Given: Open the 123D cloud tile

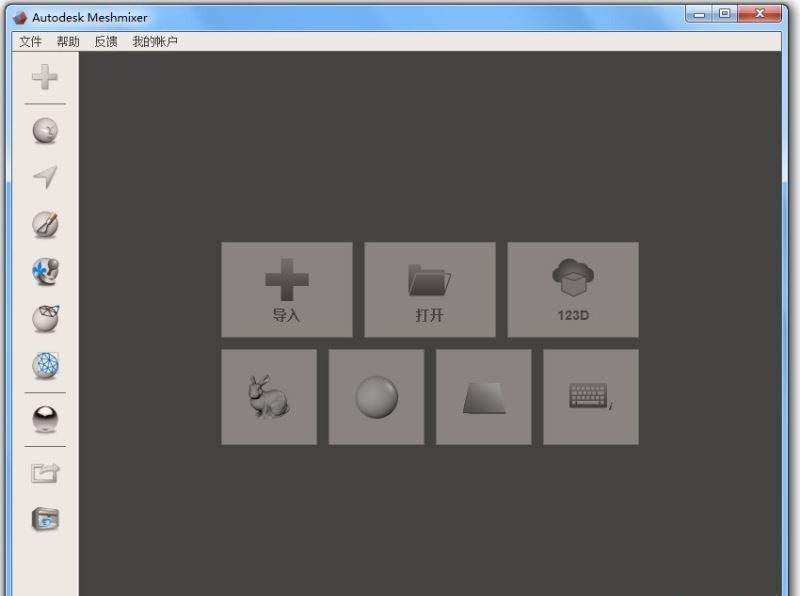Looking at the screenshot, I should (x=573, y=290).
